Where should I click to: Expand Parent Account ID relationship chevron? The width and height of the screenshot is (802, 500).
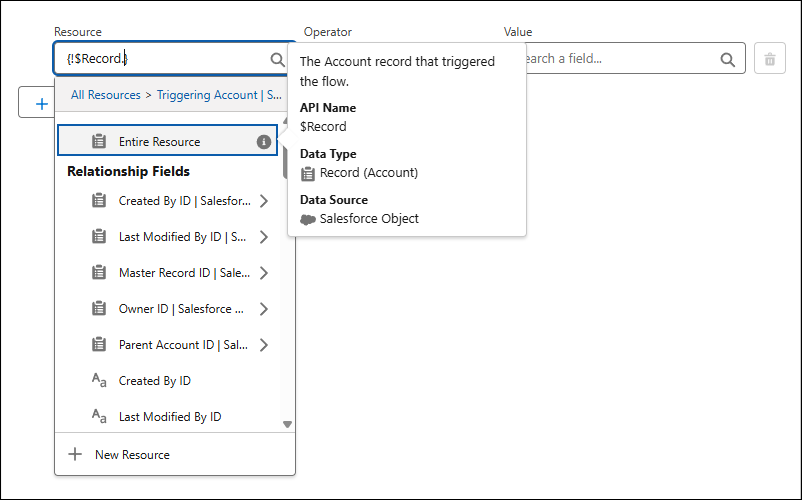[x=264, y=345]
